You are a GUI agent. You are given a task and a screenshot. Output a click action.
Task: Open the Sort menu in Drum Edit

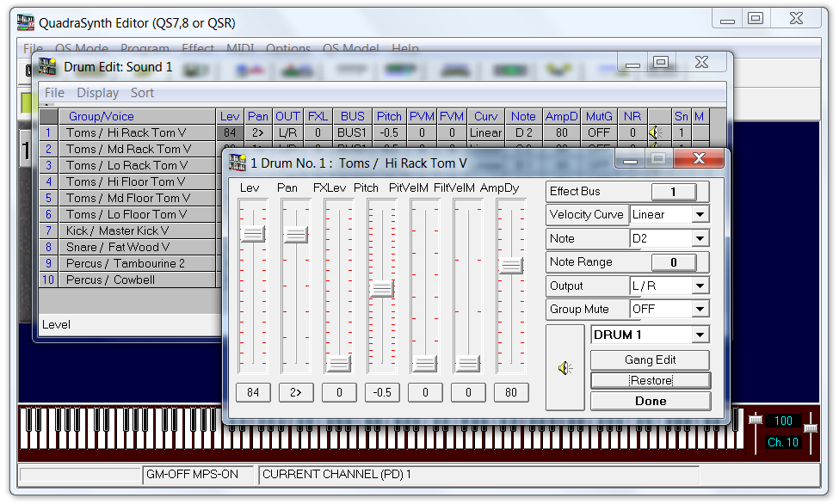(x=142, y=93)
